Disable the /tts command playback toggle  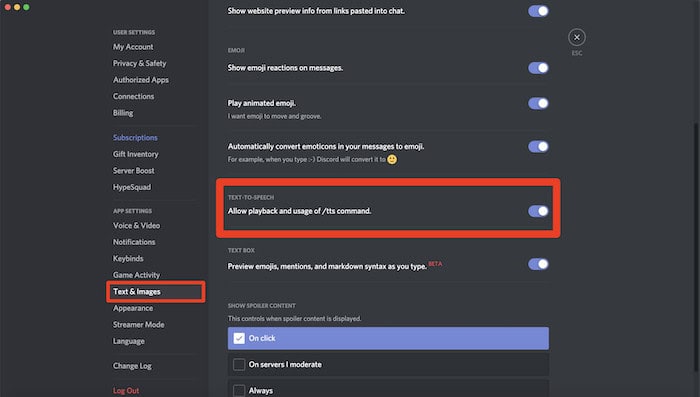pos(538,211)
